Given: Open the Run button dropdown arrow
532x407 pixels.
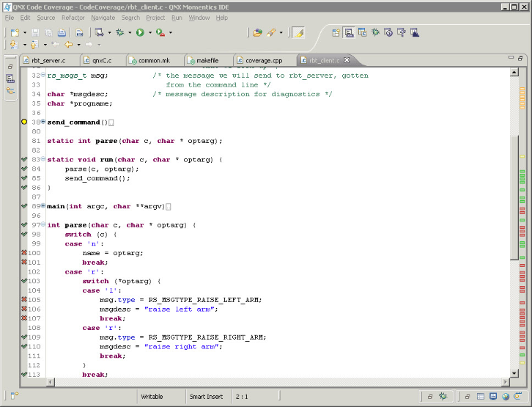Looking at the screenshot, I should point(149,33).
